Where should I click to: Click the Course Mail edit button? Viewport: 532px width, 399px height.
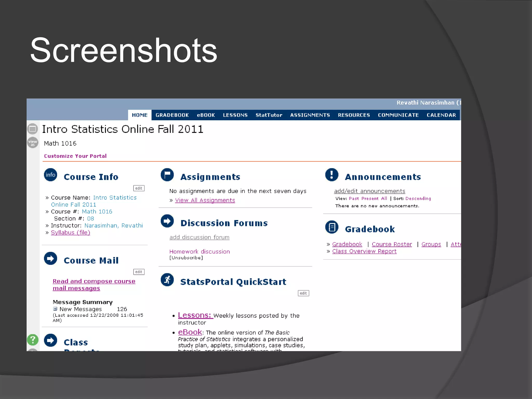point(139,272)
